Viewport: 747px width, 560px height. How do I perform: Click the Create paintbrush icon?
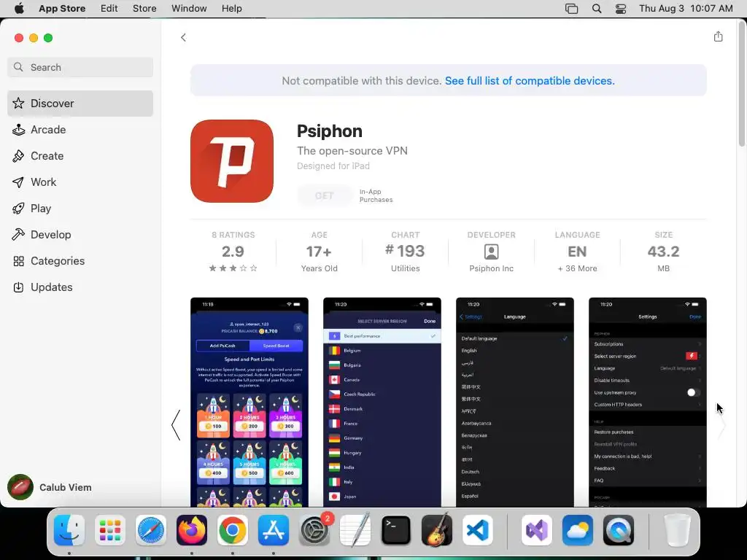pyautogui.click(x=18, y=156)
